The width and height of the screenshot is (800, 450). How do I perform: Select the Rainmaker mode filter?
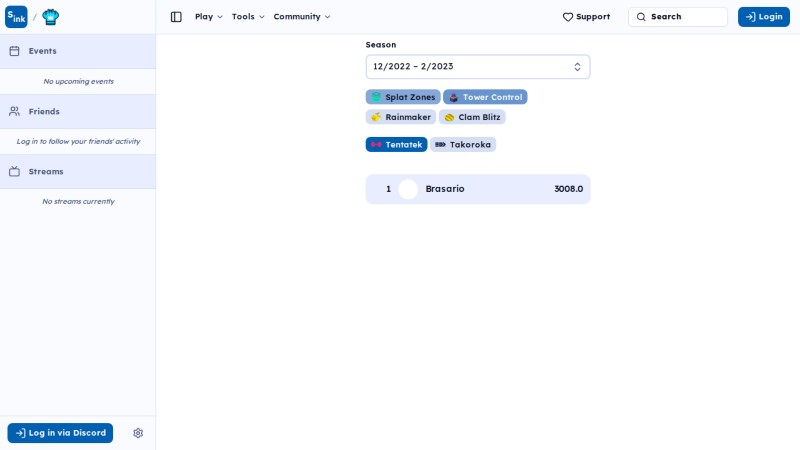coord(401,117)
